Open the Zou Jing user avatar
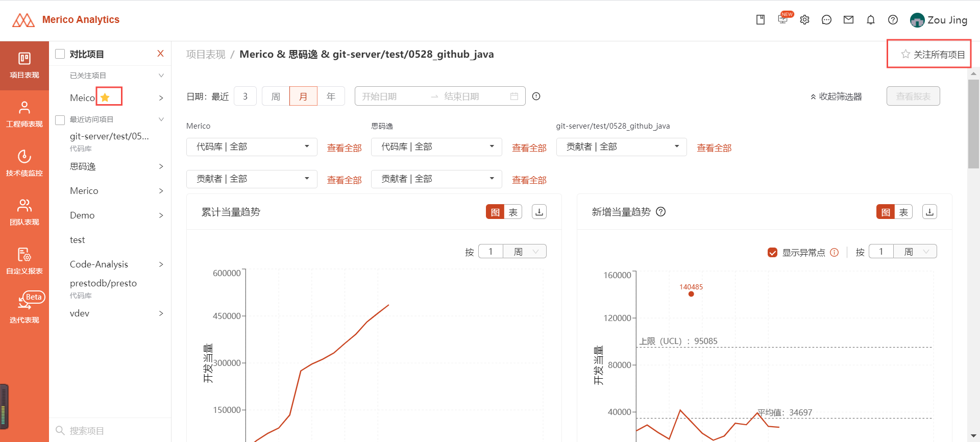This screenshot has width=980, height=442. 917,20
